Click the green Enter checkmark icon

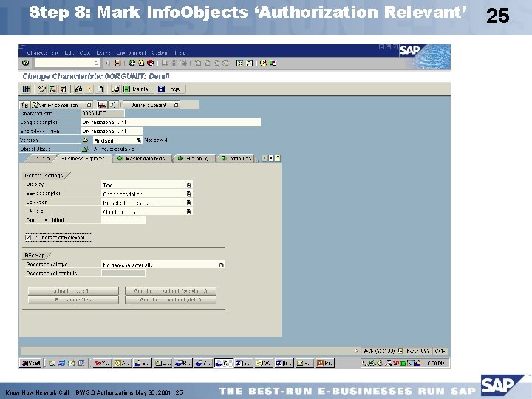(x=25, y=63)
